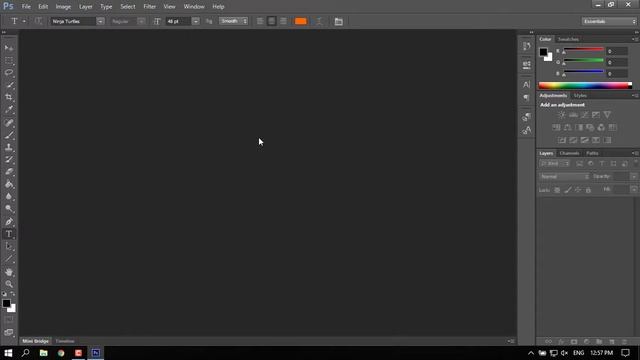Open Windows taskbar search

click(26, 353)
